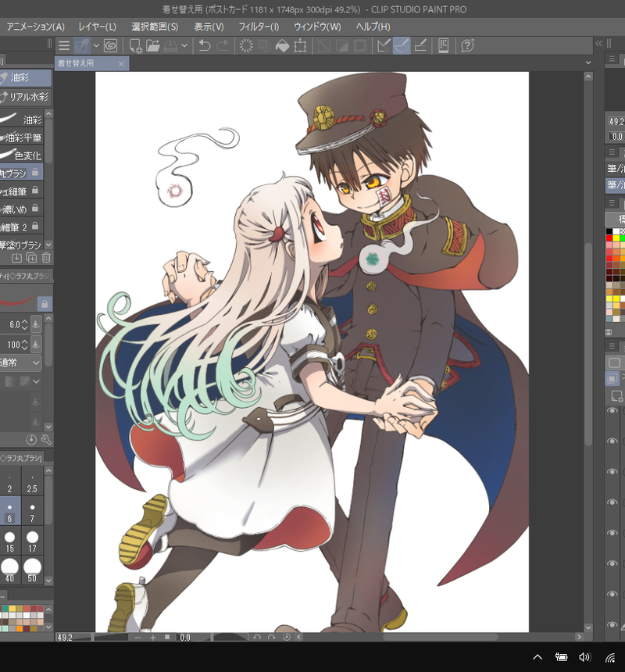
Task: Open brush size 6.0 dynamics settings button
Action: [36, 324]
